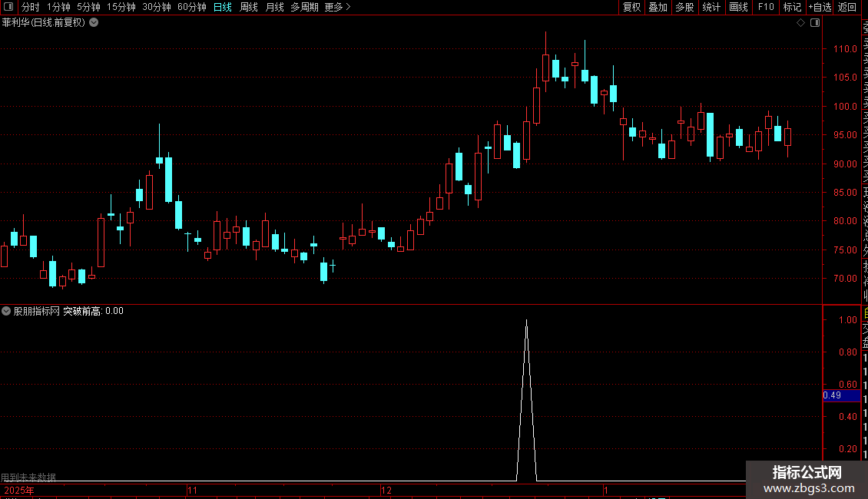This screenshot has height=499, width=868.
Task: Click the 菲利华(日线.前复权) chart title
Action: pos(44,23)
